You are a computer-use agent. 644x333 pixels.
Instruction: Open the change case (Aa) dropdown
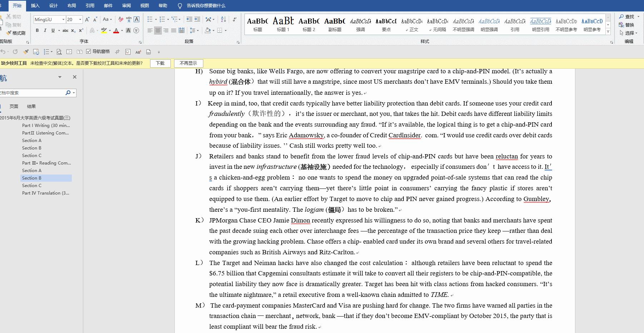(x=107, y=20)
